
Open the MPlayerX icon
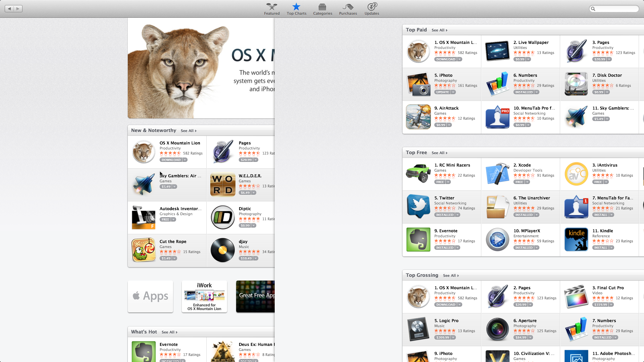click(x=497, y=240)
